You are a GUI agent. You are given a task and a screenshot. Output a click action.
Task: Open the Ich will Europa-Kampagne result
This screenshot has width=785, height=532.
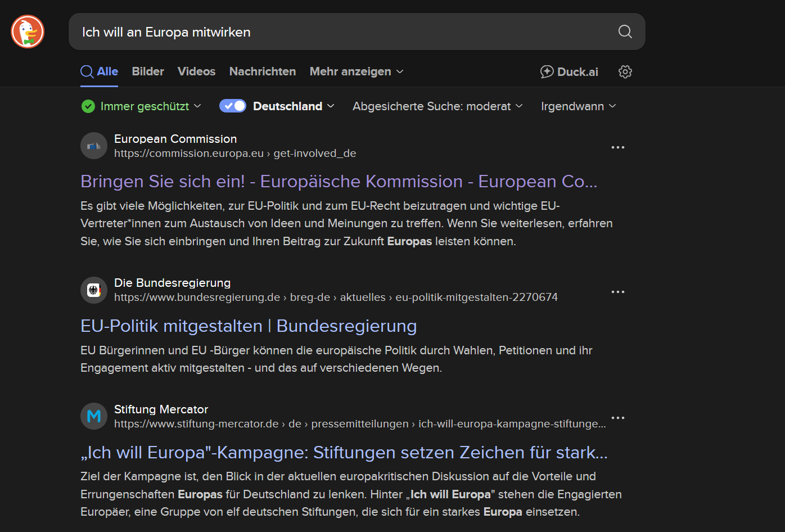(344, 452)
